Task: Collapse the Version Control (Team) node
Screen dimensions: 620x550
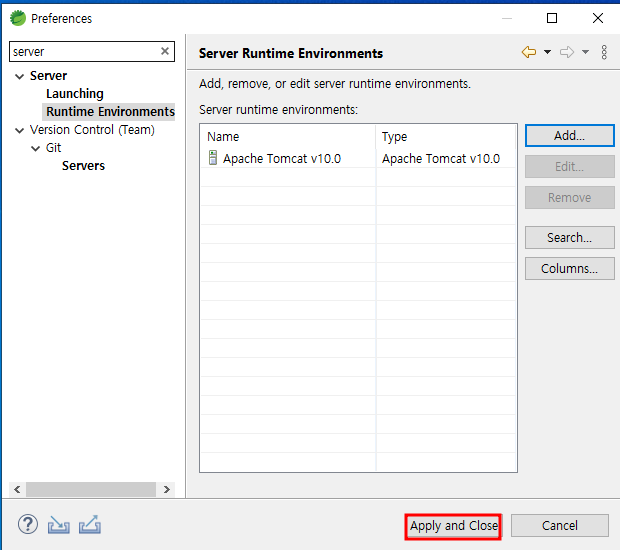Action: [19, 130]
